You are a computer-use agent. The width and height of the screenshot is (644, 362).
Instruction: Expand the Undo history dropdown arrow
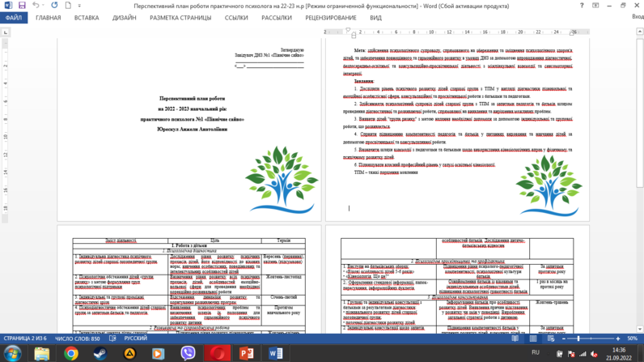[43, 6]
